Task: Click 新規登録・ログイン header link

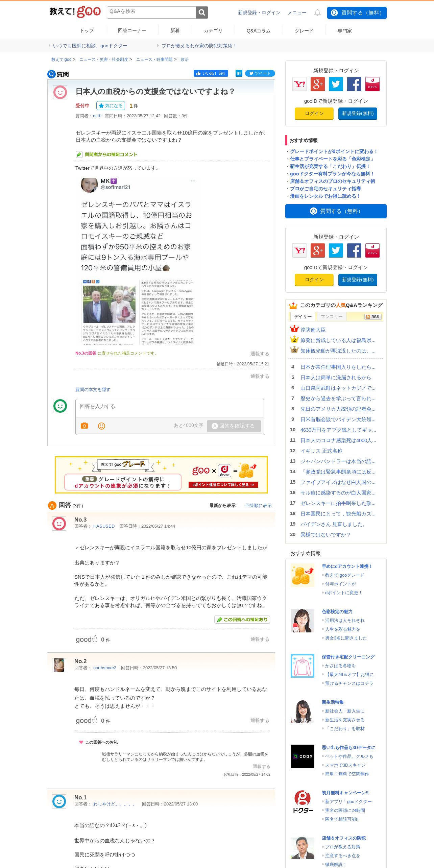Action: tap(259, 13)
